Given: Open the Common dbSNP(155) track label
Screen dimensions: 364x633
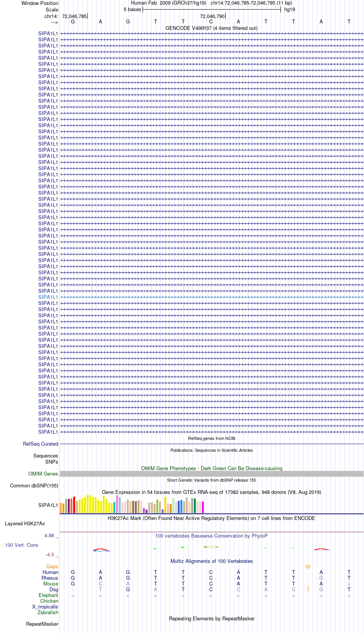Looking at the screenshot, I should tap(34, 485).
